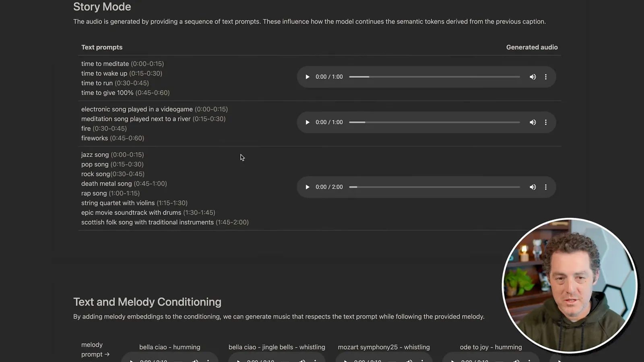This screenshot has height=362, width=644.
Task: Mute the 2:00 'jazz song' audio player
Action: click(x=533, y=187)
